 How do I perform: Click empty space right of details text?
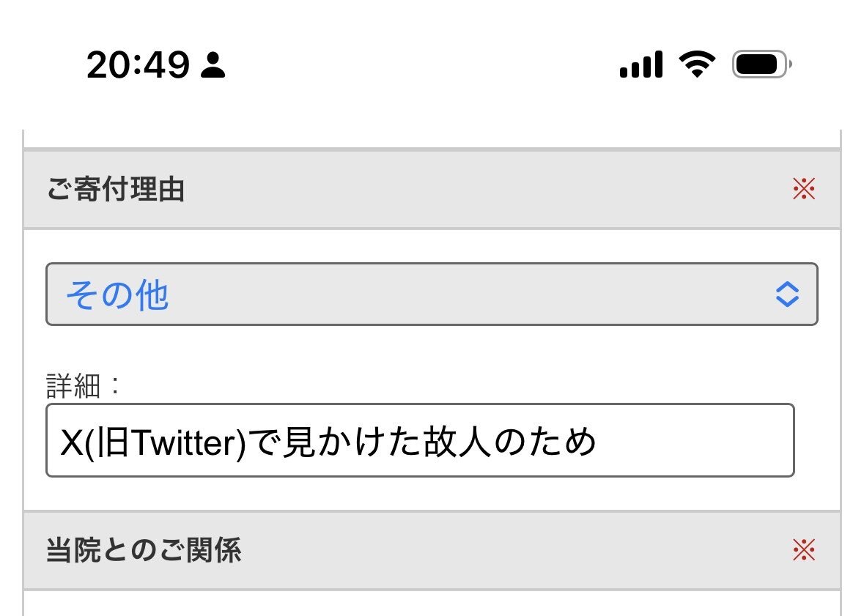coord(696,442)
